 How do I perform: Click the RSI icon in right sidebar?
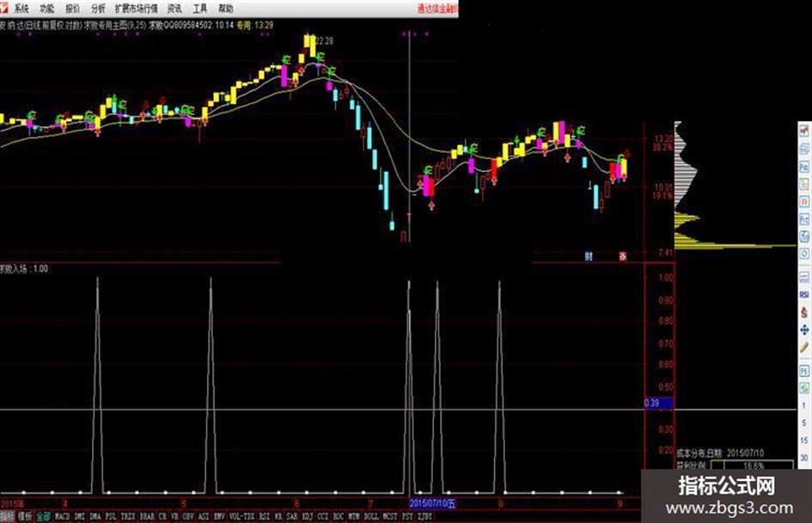pos(803,295)
